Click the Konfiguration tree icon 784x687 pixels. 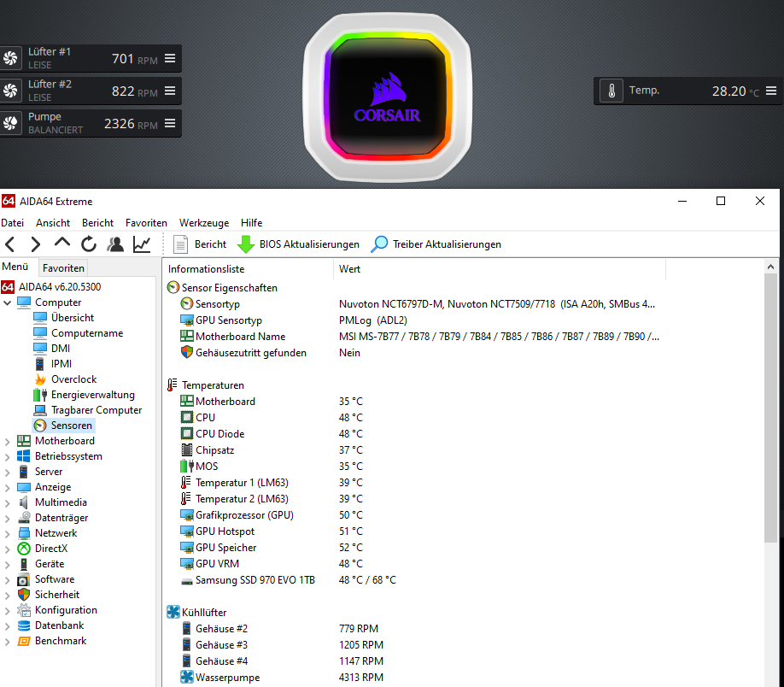[24, 610]
